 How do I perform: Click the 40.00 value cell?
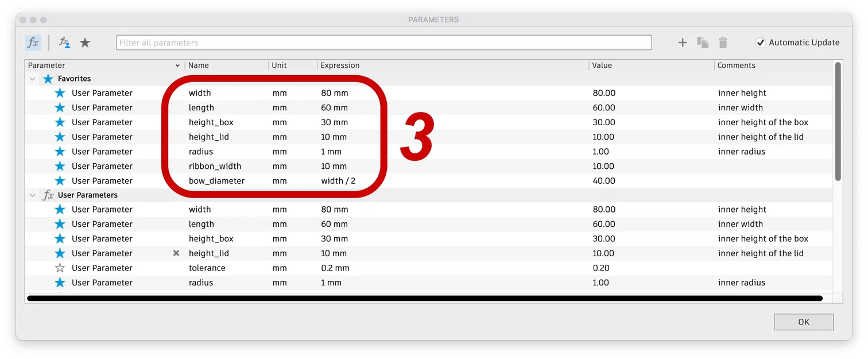click(x=604, y=181)
